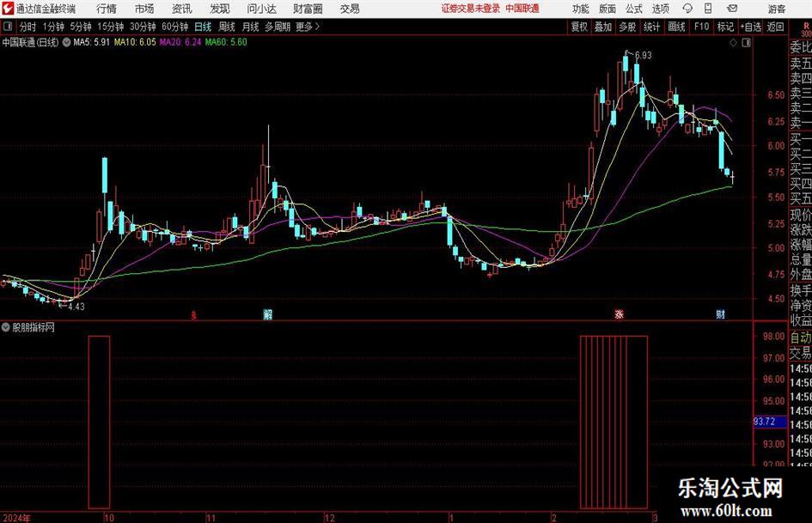Open the 问小达 menu
812x523 pixels.
tap(261, 9)
